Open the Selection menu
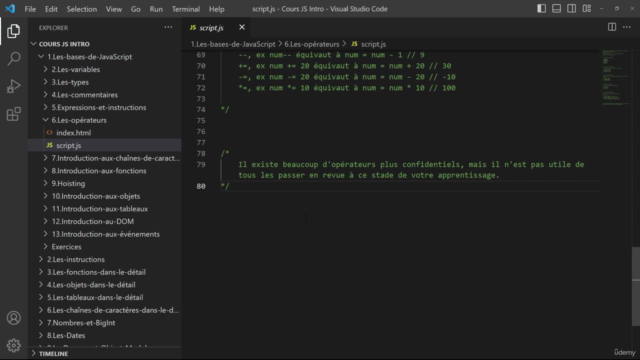Viewport: 640px width, 360px height. [x=82, y=9]
